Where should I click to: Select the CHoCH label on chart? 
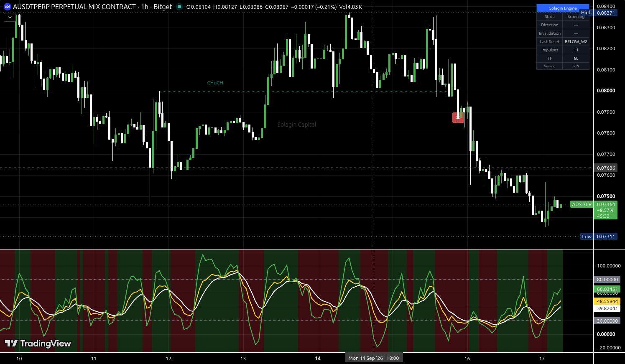pyautogui.click(x=215, y=83)
